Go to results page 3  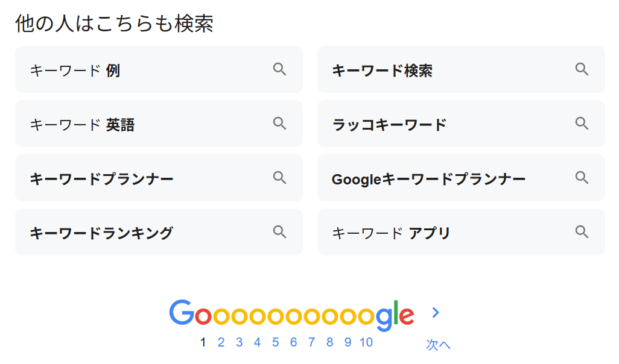(x=239, y=343)
